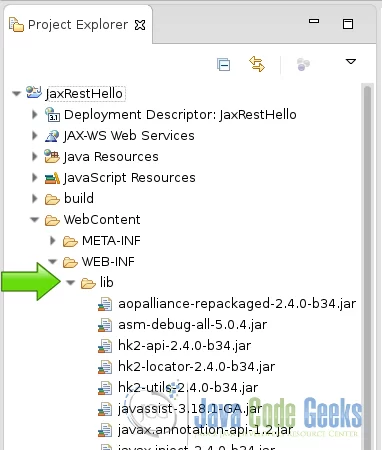Select JavaScript Resources item
The image size is (382, 450).
pos(129,178)
